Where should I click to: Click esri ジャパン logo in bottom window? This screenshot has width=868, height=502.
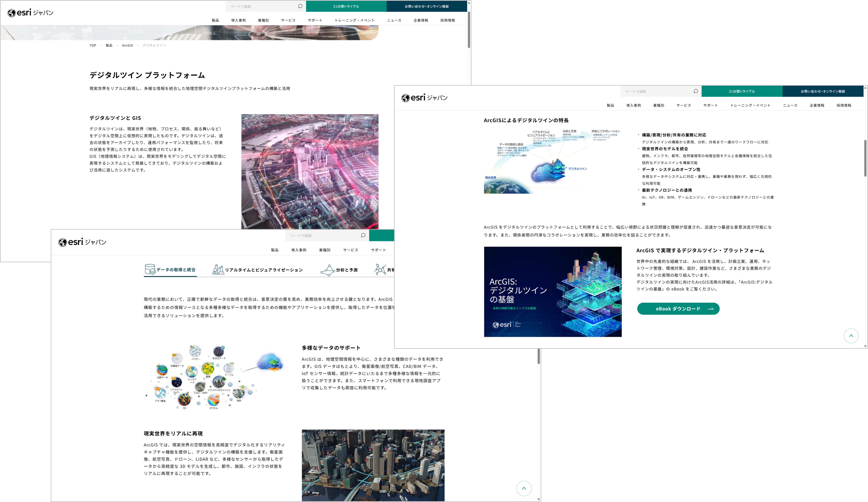[82, 242]
